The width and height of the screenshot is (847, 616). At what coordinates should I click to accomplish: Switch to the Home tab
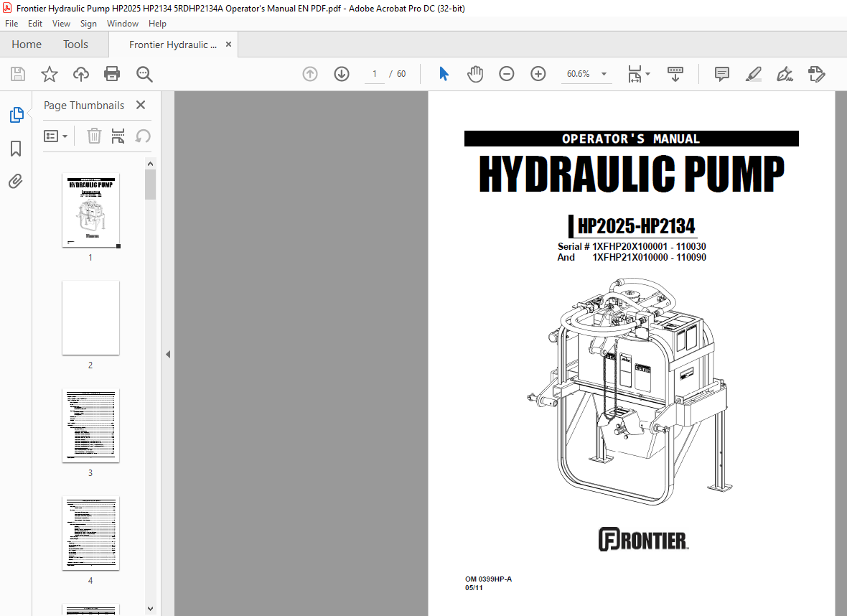pos(27,45)
